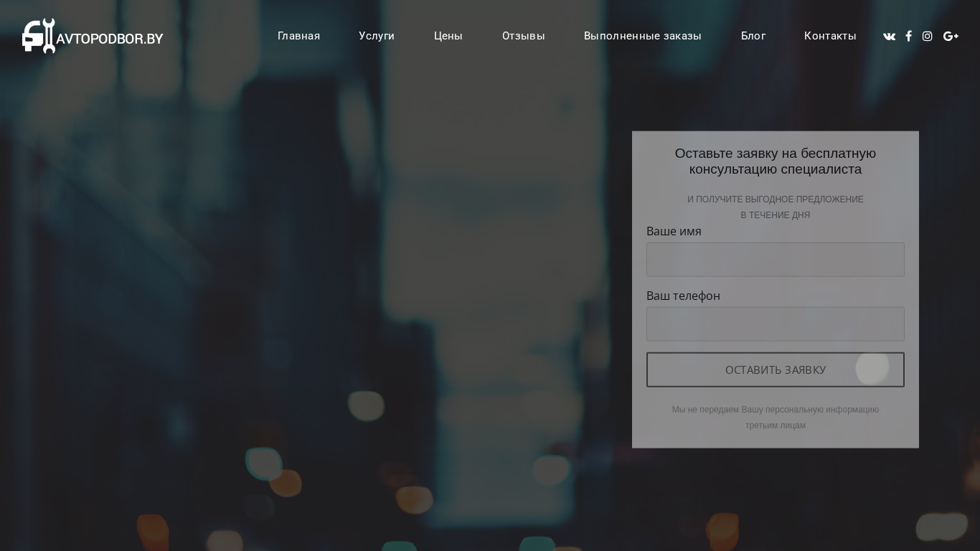Open the Блог menu item
Viewport: 980px width, 551px height.
753,36
